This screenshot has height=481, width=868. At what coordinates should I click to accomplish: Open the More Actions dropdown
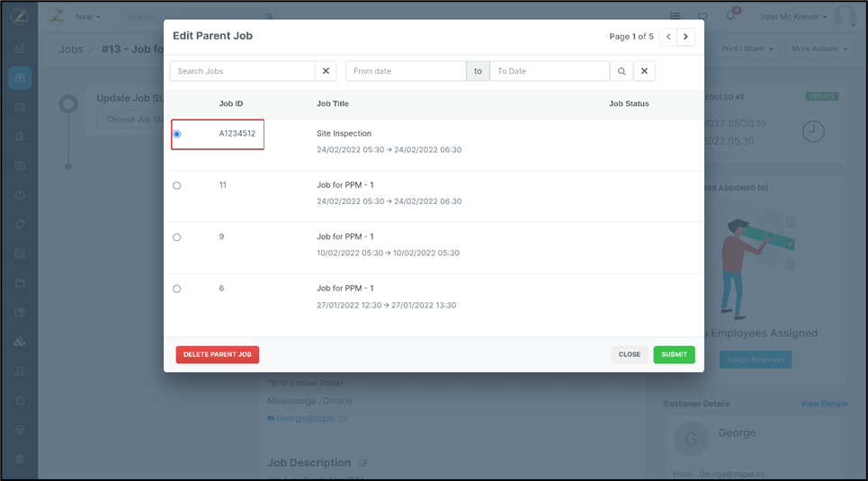(x=819, y=49)
